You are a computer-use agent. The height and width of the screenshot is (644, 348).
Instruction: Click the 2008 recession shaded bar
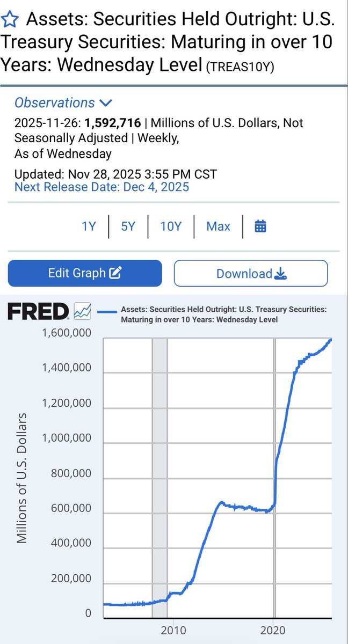click(x=160, y=478)
